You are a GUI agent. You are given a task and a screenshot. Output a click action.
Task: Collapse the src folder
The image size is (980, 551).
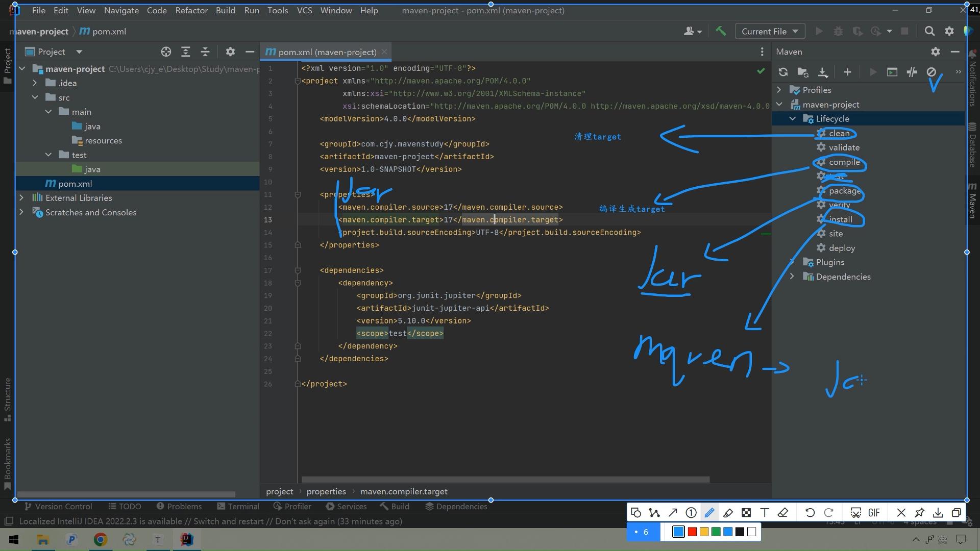tap(35, 97)
